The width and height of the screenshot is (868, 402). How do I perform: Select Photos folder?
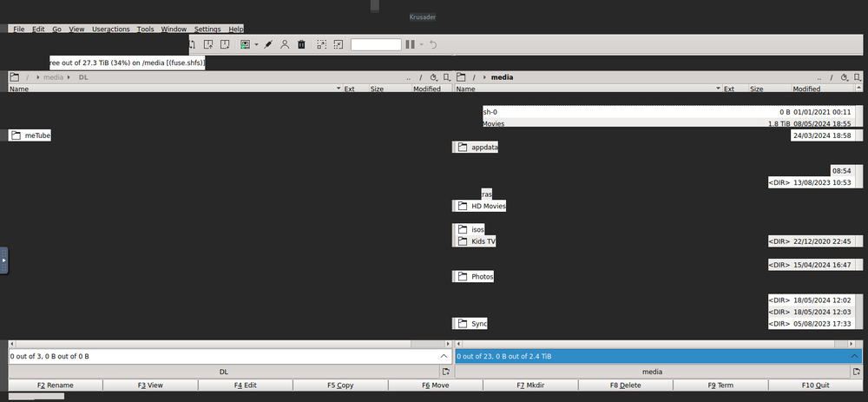tap(474, 276)
